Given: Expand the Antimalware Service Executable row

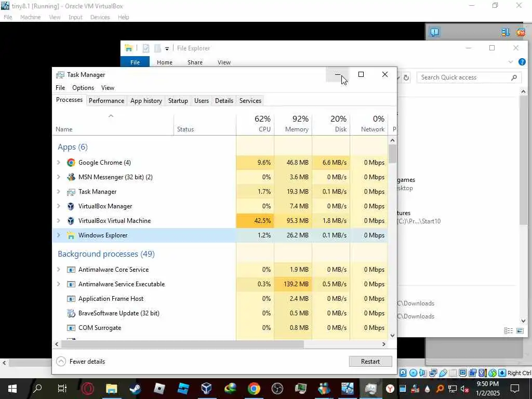Looking at the screenshot, I should (58, 284).
